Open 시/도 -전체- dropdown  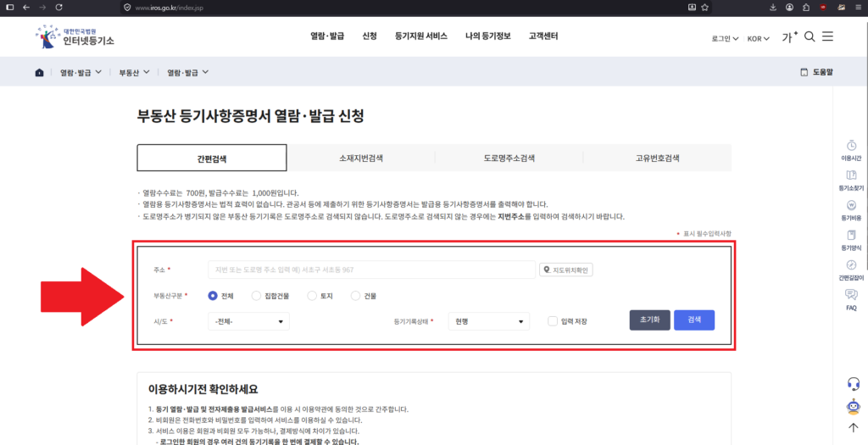point(248,321)
